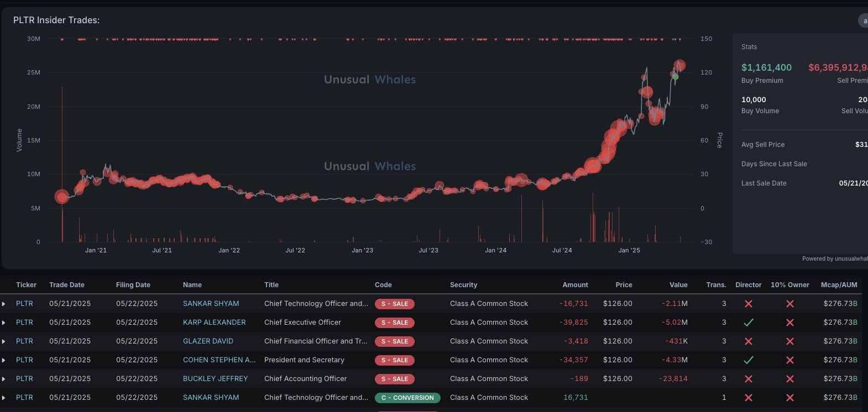This screenshot has width=868, height=412.
Task: Click S - SALE badge in Cohen Stephen row
Action: [395, 360]
